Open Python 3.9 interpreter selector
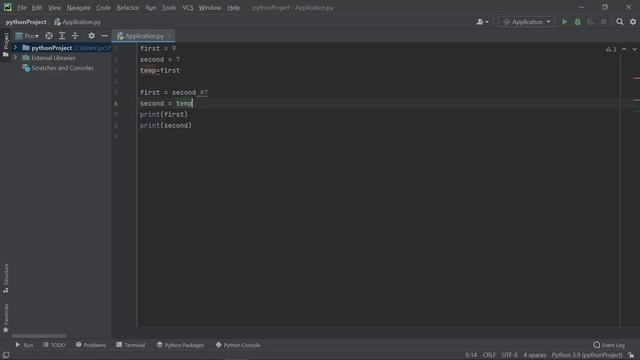The height and width of the screenshot is (360, 640). click(587, 355)
